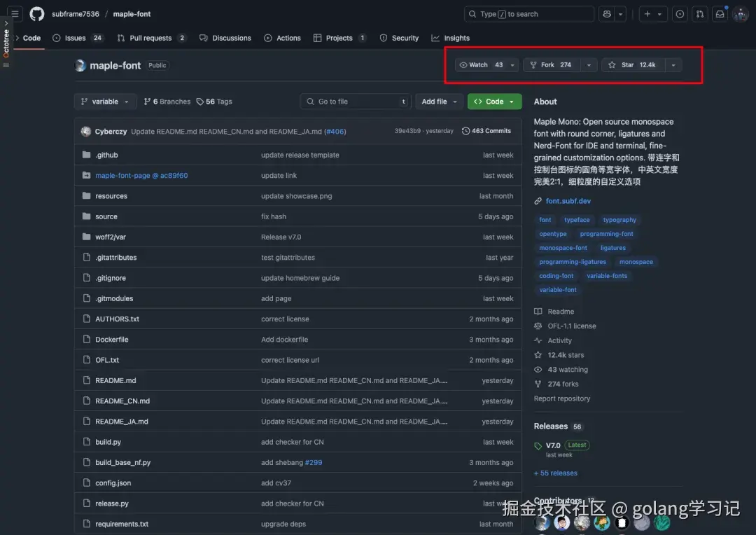Expand the Fork options dropdown arrow
This screenshot has height=535, width=756.
pyautogui.click(x=589, y=64)
